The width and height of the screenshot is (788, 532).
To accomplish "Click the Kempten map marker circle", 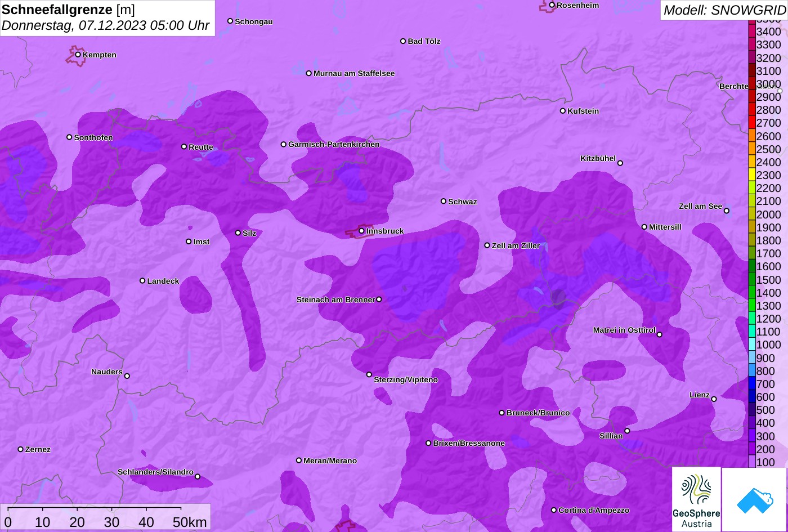I will 78,55.
